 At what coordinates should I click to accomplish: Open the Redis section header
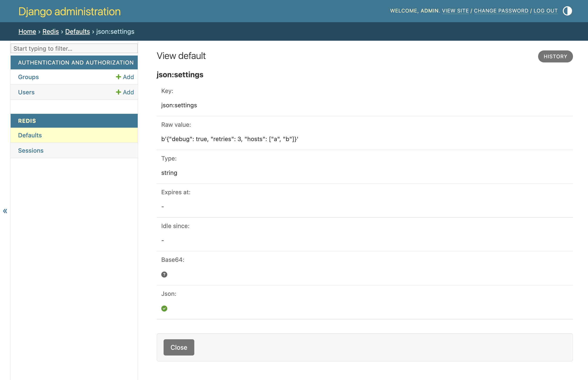pos(27,121)
